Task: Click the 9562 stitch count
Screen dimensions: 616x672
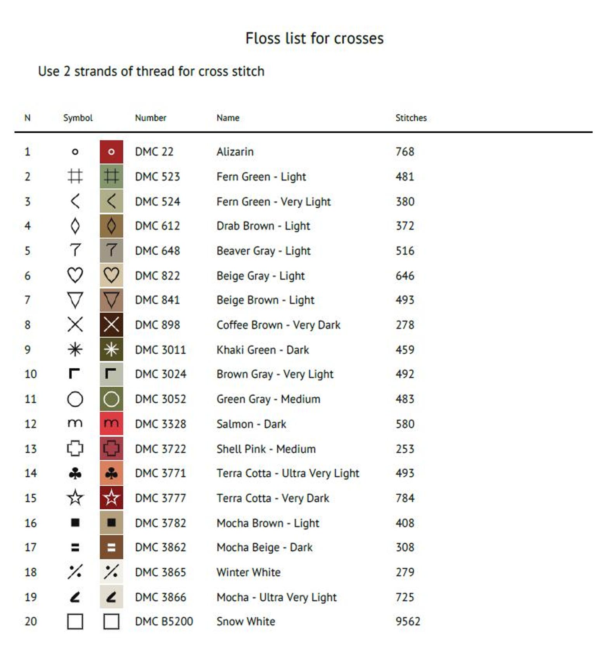Action: coord(408,622)
